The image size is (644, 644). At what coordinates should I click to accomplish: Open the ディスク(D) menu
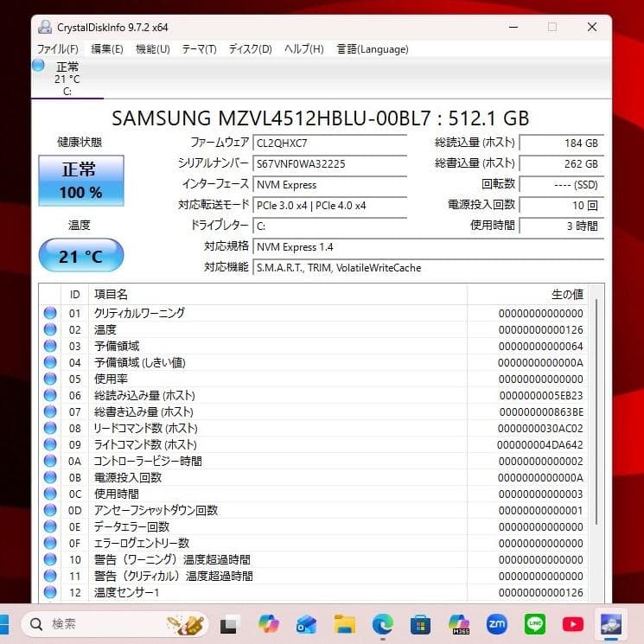point(250,49)
